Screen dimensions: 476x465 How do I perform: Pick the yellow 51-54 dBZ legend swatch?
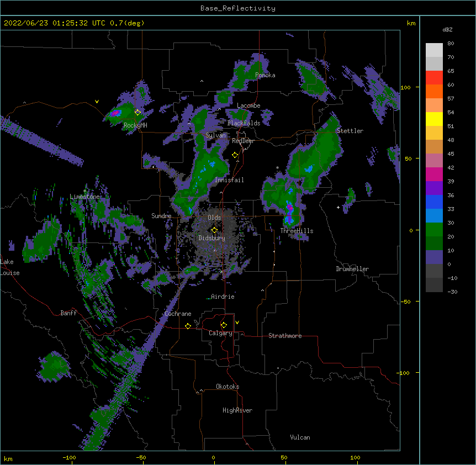[434, 119]
